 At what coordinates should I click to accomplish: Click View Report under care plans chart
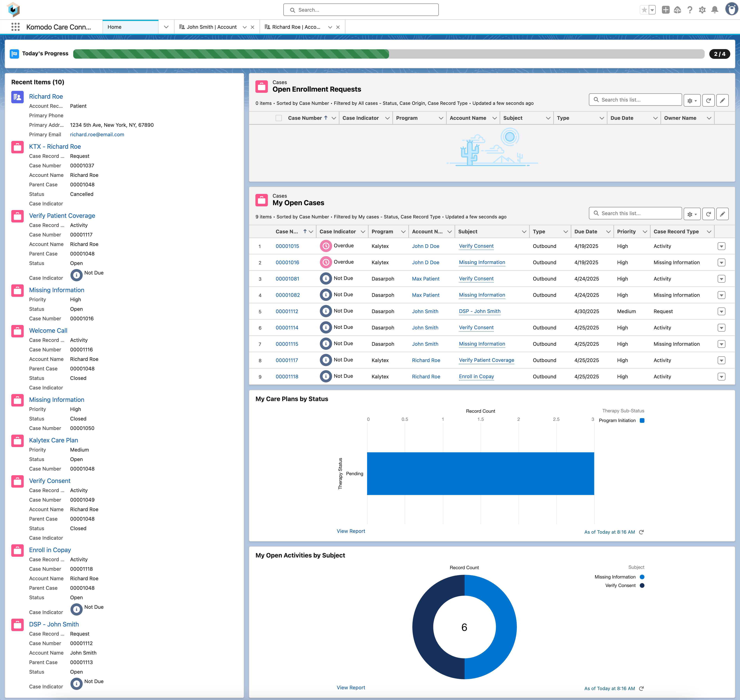(x=351, y=531)
